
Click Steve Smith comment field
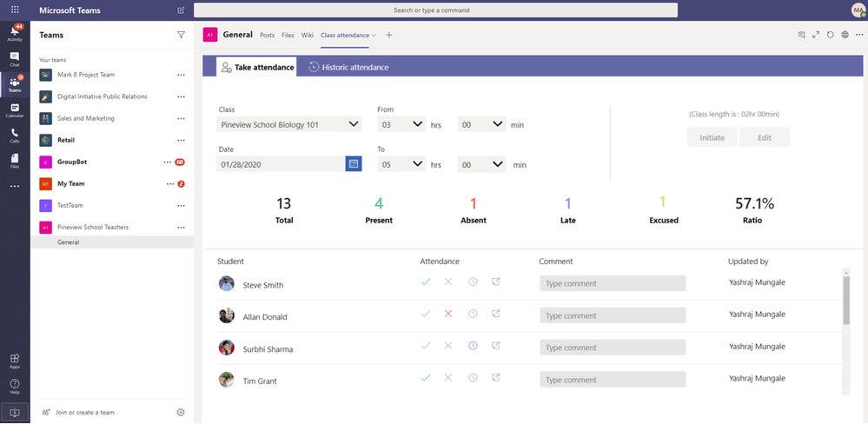coord(613,283)
